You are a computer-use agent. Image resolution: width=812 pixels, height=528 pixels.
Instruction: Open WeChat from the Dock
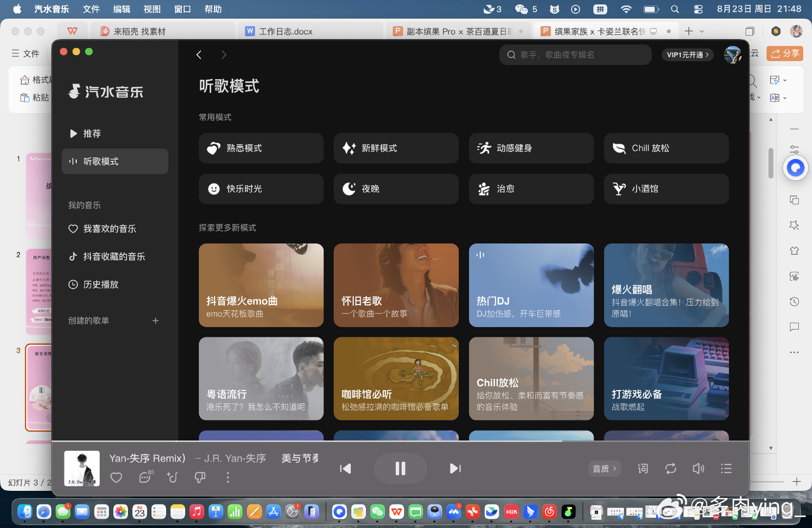[378, 511]
